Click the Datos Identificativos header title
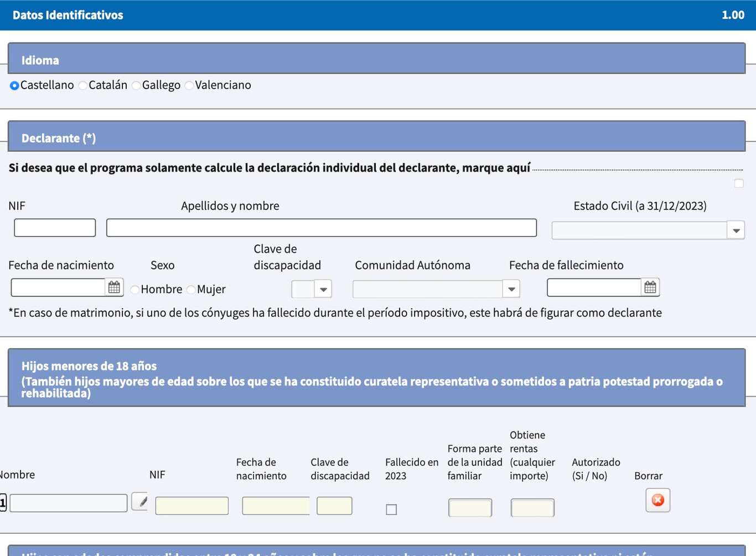Screen dimensions: 756x556 68,15
